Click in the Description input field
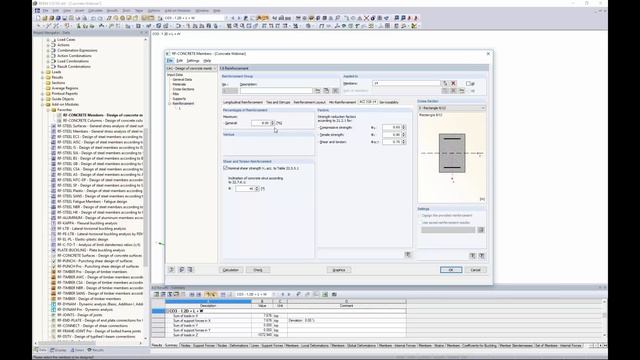This screenshot has height=360, width=640. [276, 91]
